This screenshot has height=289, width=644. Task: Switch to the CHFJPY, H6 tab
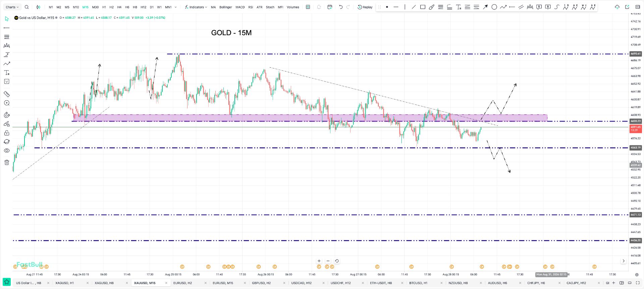click(536, 283)
